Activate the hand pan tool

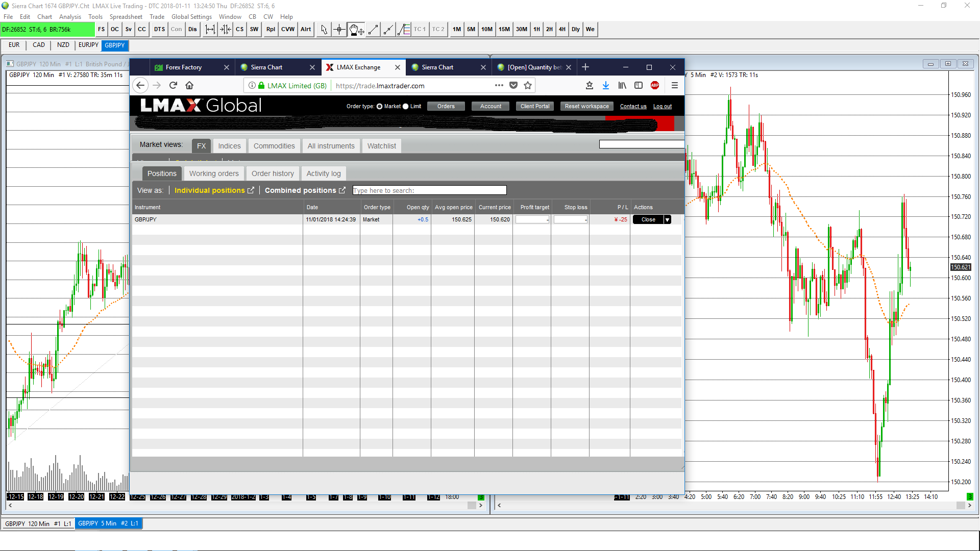point(356,30)
